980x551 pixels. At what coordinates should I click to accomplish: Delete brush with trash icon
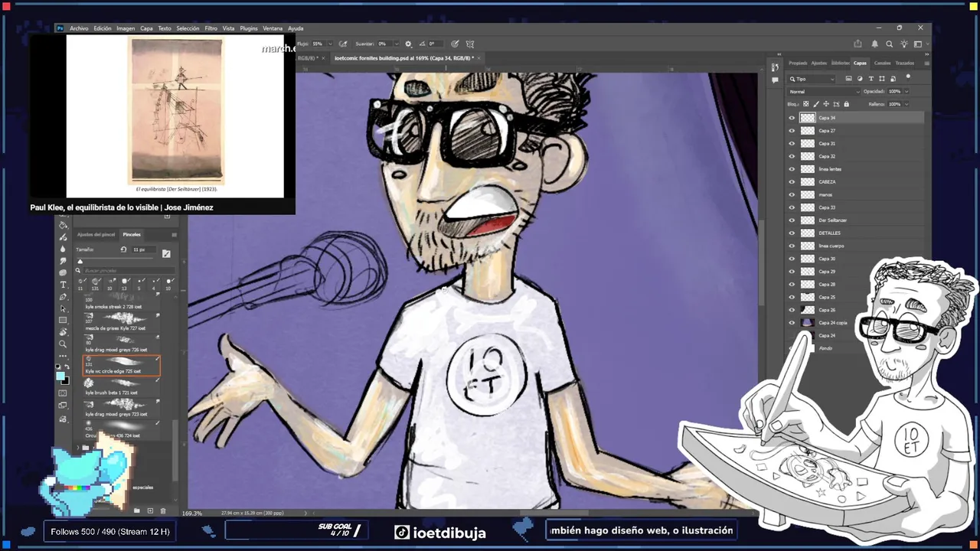[162, 510]
